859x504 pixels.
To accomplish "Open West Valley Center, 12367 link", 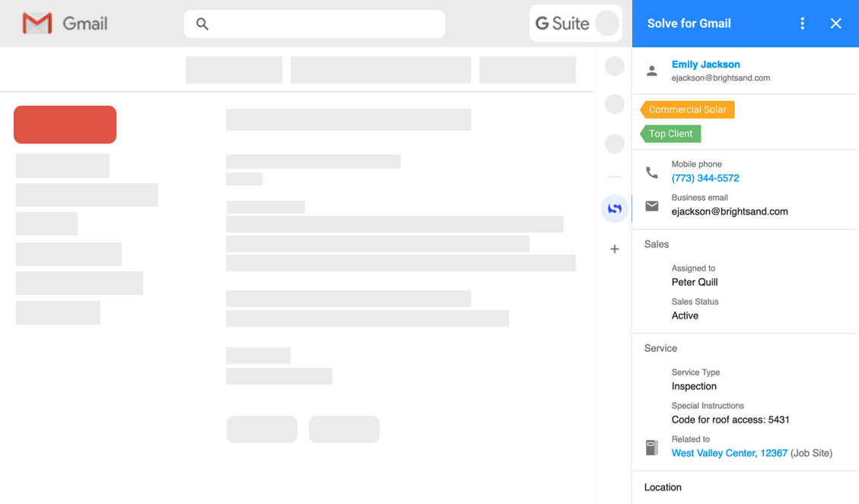I will [729, 453].
